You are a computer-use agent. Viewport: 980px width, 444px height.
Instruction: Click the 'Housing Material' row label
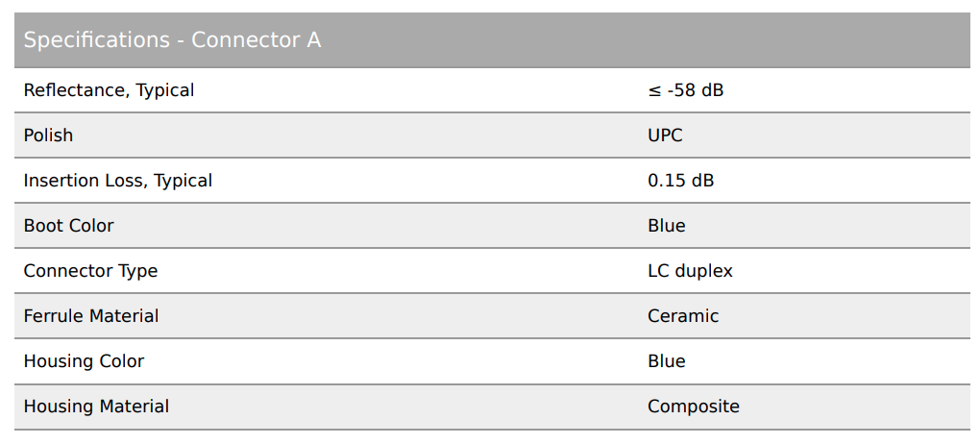[x=96, y=407]
